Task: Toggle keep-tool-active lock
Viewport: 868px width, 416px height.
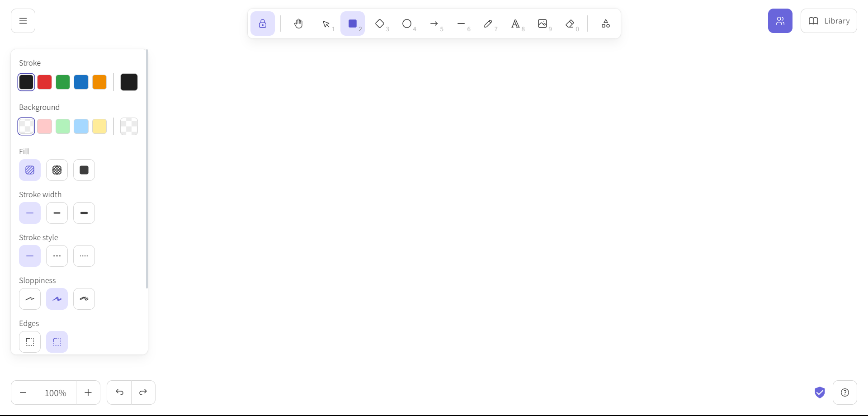Action: click(263, 24)
